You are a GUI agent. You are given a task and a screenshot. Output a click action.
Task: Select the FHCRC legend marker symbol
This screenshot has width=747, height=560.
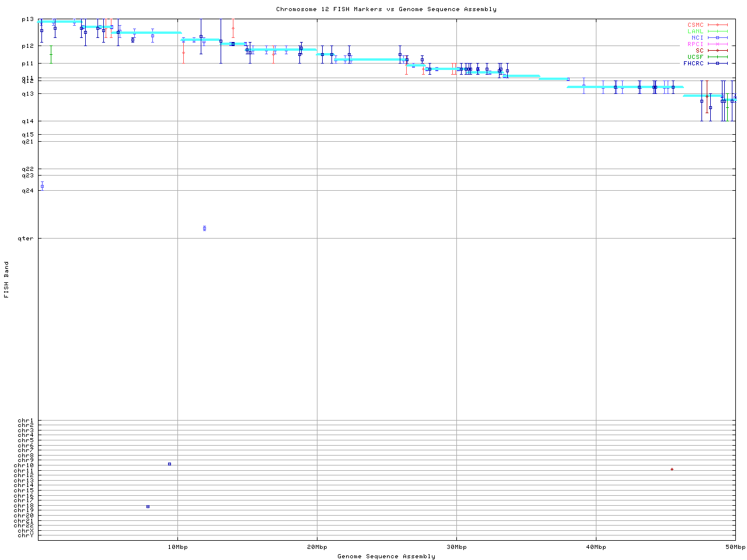[717, 63]
